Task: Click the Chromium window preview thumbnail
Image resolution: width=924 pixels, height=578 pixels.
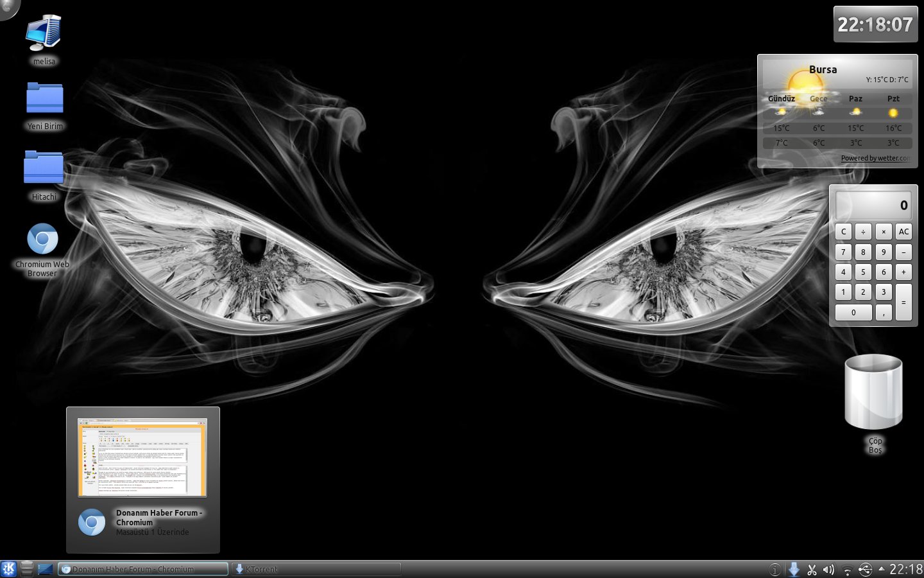Action: coord(142,457)
